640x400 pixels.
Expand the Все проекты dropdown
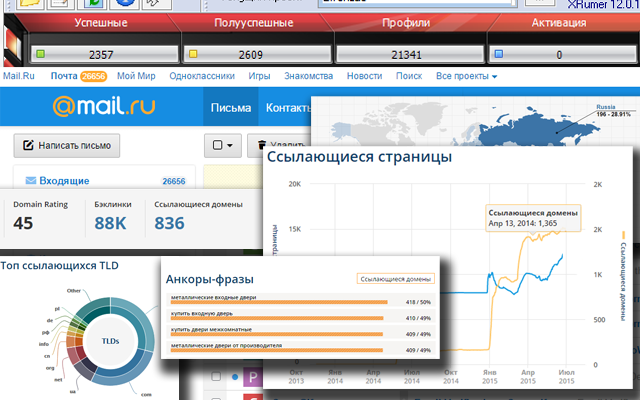coord(466,75)
